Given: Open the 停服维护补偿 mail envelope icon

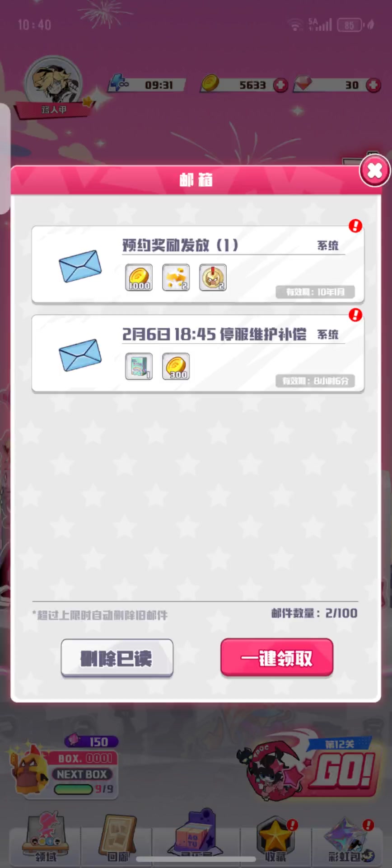Looking at the screenshot, I should coord(80,355).
